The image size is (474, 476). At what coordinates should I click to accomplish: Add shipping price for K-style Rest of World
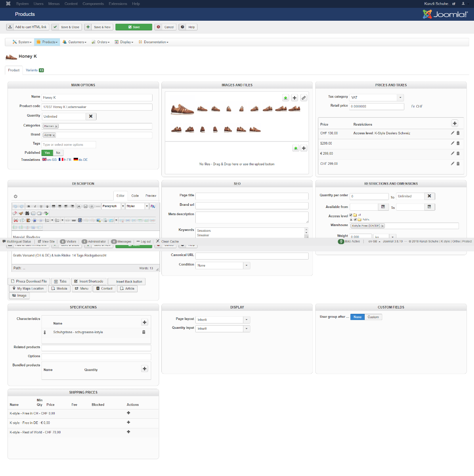point(128,431)
